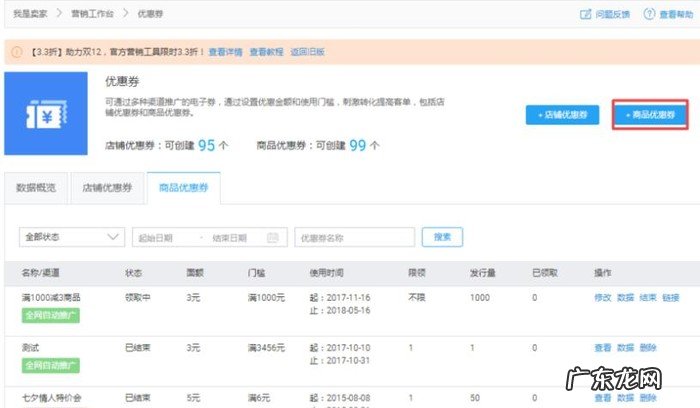700x408 pixels.
Task: Go to 我是卖家 in the breadcrumb
Action: 30,14
